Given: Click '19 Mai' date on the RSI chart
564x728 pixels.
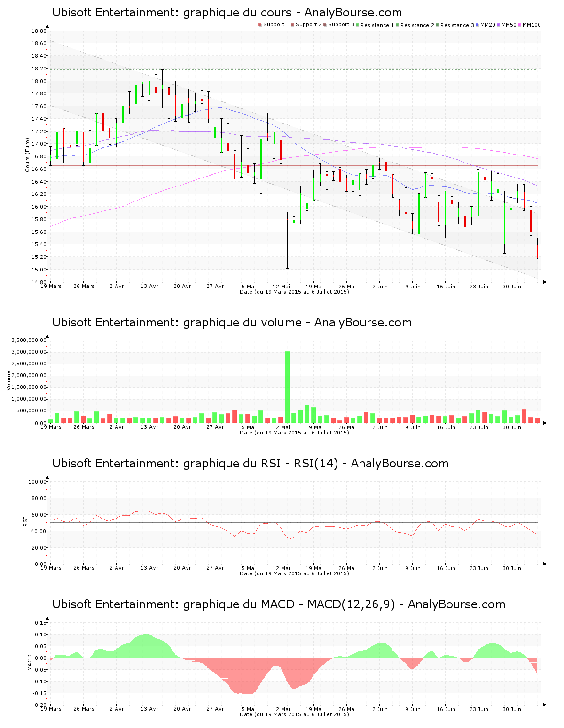Looking at the screenshot, I should [x=314, y=568].
